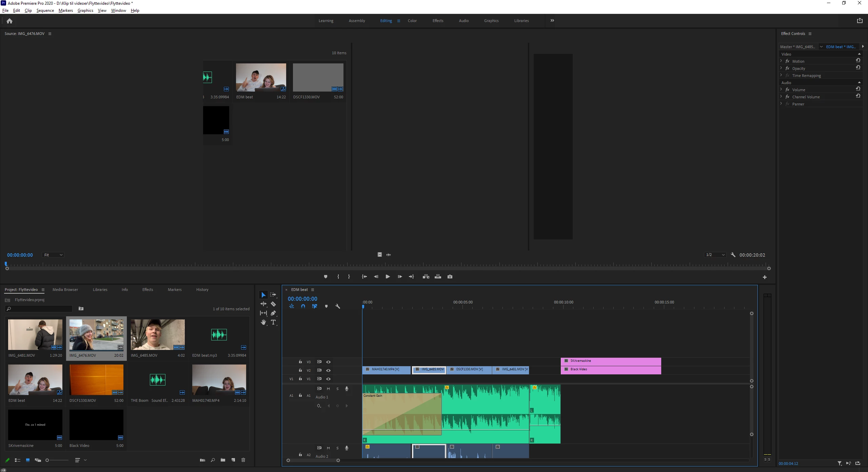
Task: Select the MAH01740.MP4 thumbnail
Action: 219,380
